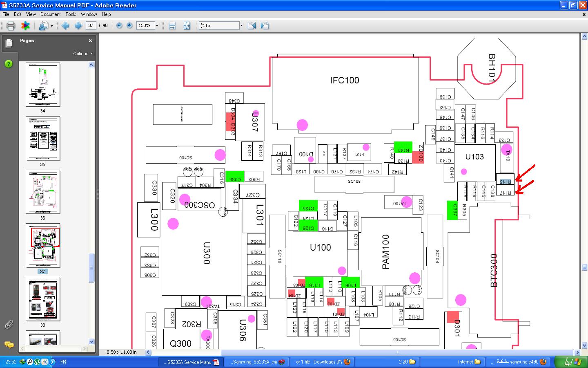The image size is (588, 368).
Task: Select page 36 thumbnail
Action: [43, 192]
